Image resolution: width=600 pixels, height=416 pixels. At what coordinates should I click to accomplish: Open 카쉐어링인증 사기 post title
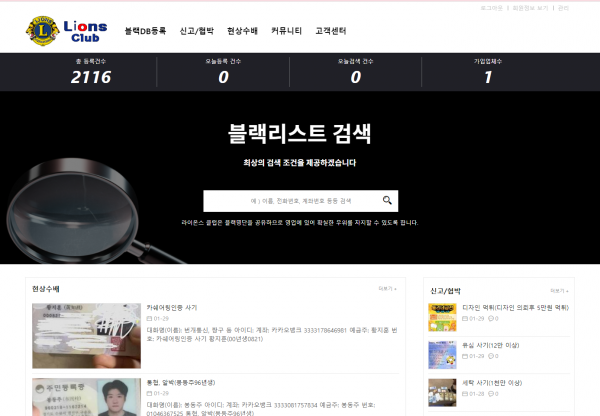[171, 308]
